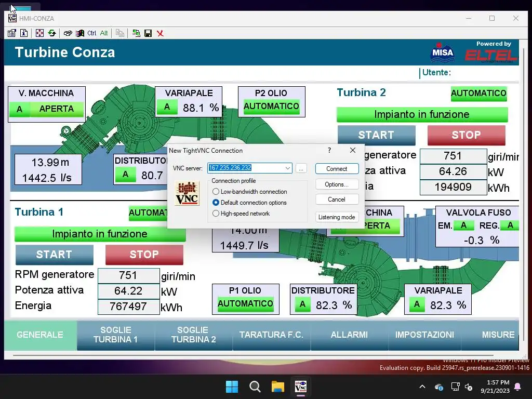Click the cloud sync tray icon
Screen dimensions: 532x399
coord(438,387)
